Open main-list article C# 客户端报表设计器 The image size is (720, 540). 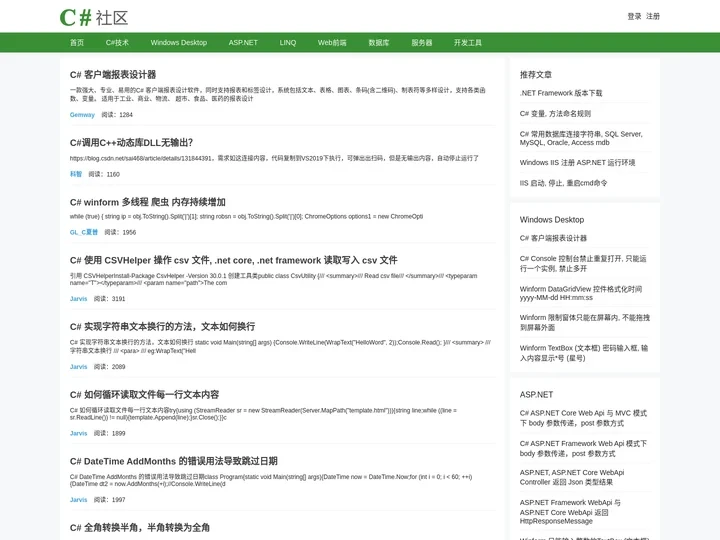click(x=113, y=74)
